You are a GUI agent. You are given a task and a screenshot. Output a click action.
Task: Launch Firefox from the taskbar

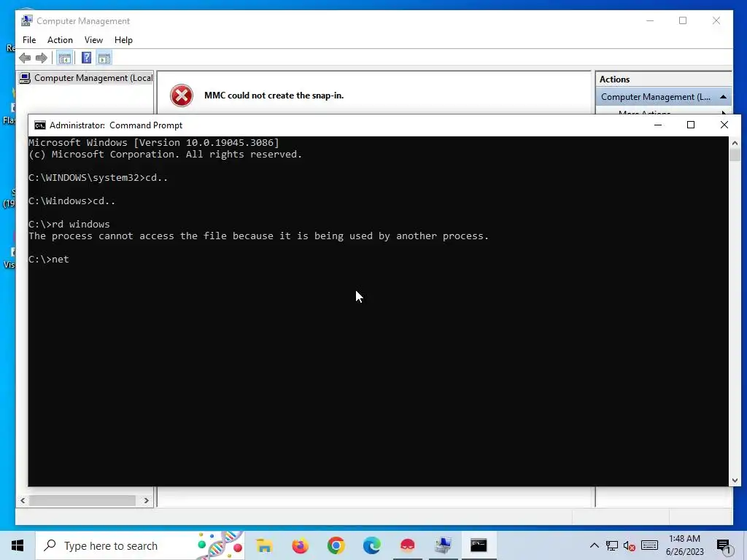click(300, 545)
